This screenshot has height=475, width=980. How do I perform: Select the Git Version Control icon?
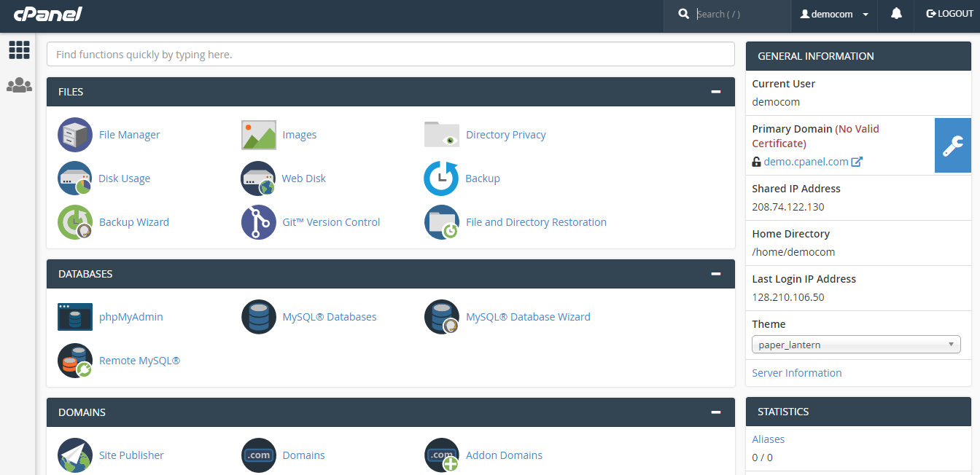tap(258, 221)
